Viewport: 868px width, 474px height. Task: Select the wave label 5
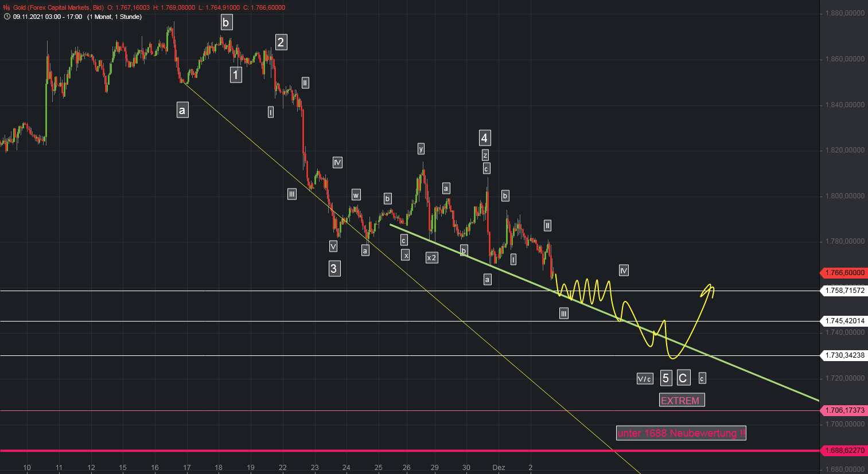tap(665, 378)
